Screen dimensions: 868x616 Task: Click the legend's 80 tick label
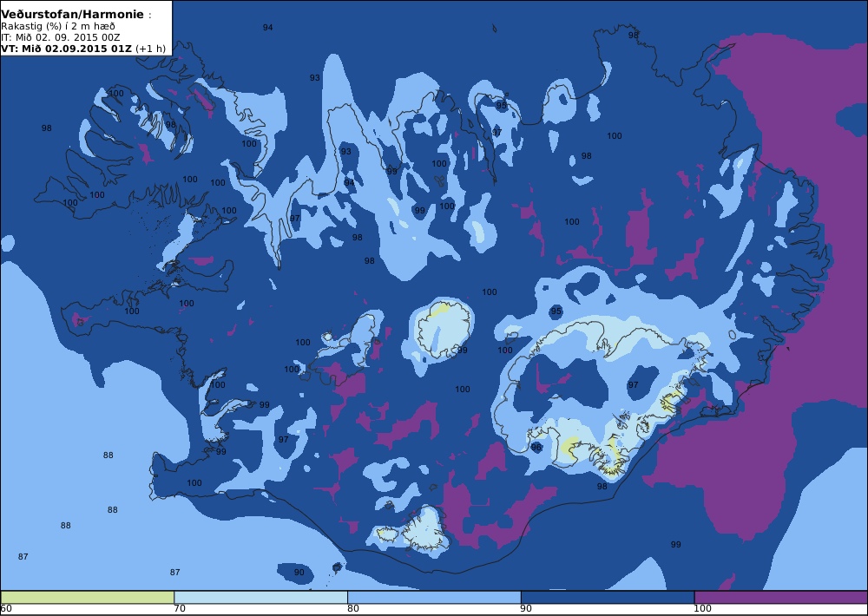coord(352,609)
